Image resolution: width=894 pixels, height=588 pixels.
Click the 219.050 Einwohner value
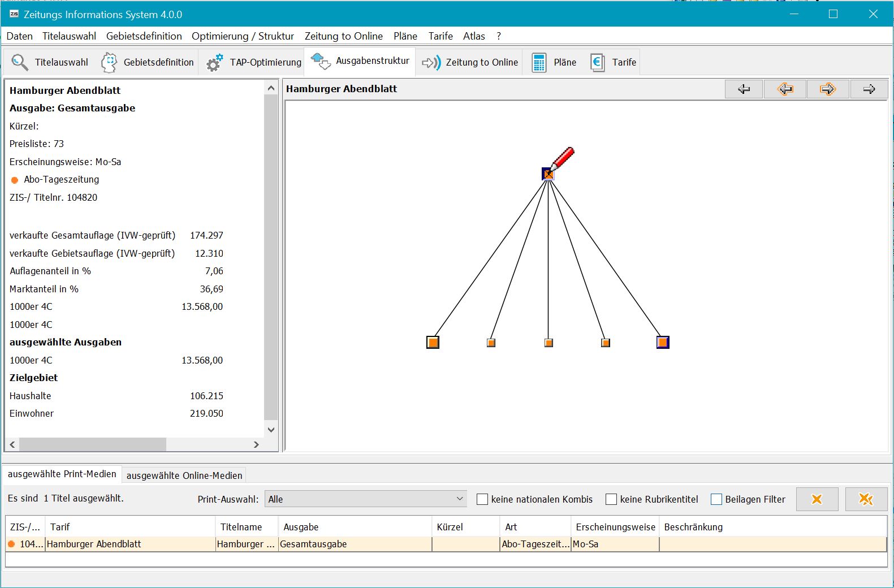(x=206, y=413)
